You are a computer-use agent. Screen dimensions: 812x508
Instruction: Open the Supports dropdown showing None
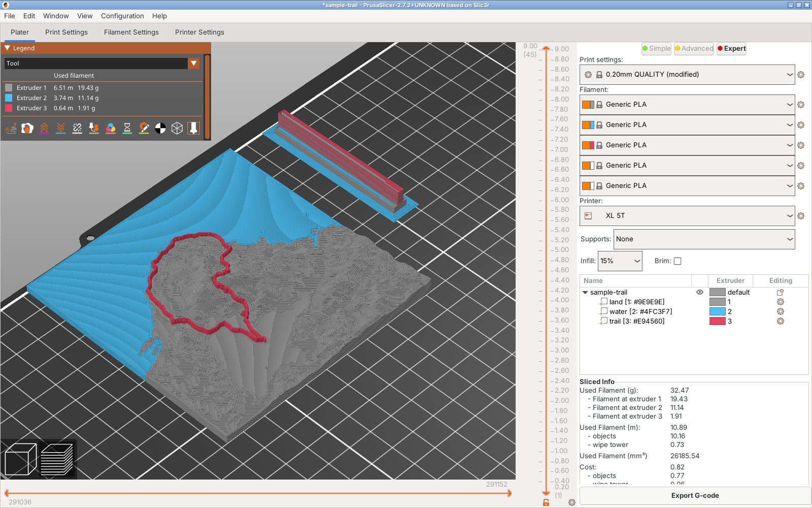(704, 239)
